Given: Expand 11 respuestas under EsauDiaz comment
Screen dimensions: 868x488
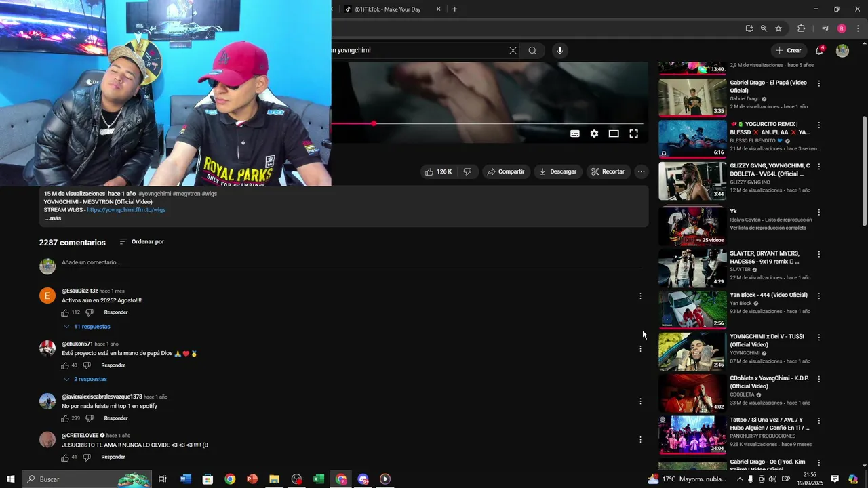Looking at the screenshot, I should coord(86,327).
